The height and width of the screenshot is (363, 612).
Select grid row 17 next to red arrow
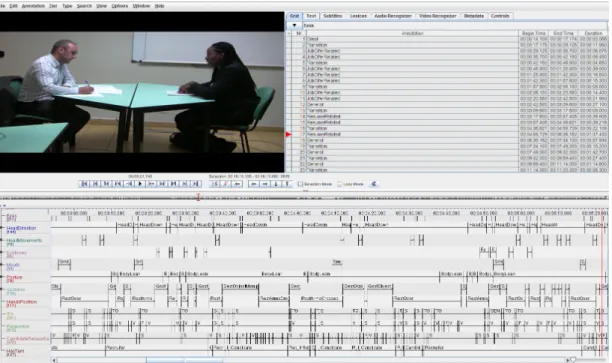[412, 134]
